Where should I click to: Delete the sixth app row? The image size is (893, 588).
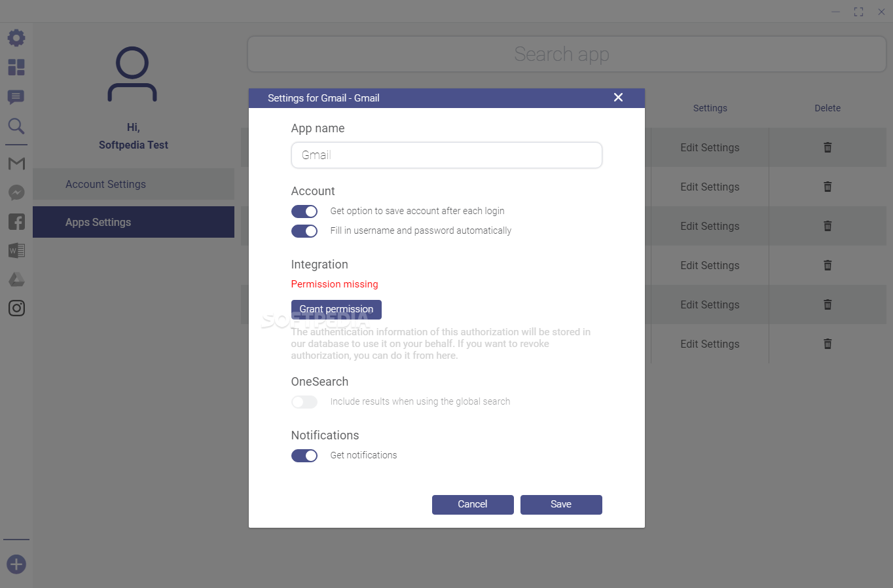point(828,344)
